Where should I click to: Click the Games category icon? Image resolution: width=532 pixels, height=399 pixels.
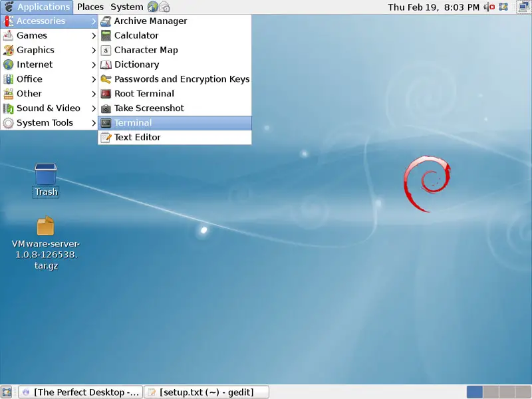click(8, 36)
